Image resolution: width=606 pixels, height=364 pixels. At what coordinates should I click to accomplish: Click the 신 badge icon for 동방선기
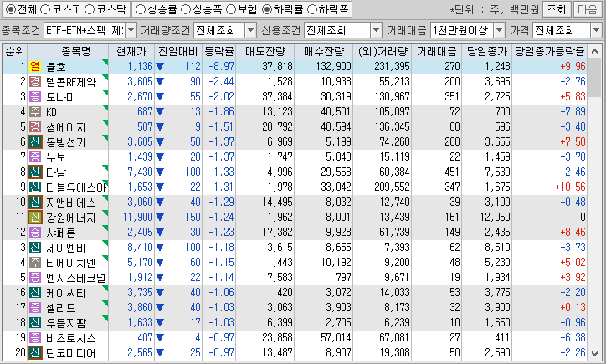coord(35,141)
